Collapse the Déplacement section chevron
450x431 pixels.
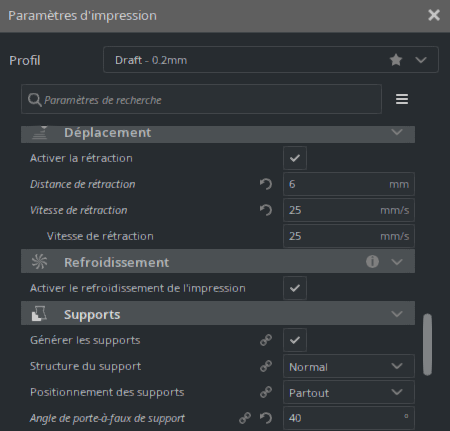pyautogui.click(x=397, y=132)
